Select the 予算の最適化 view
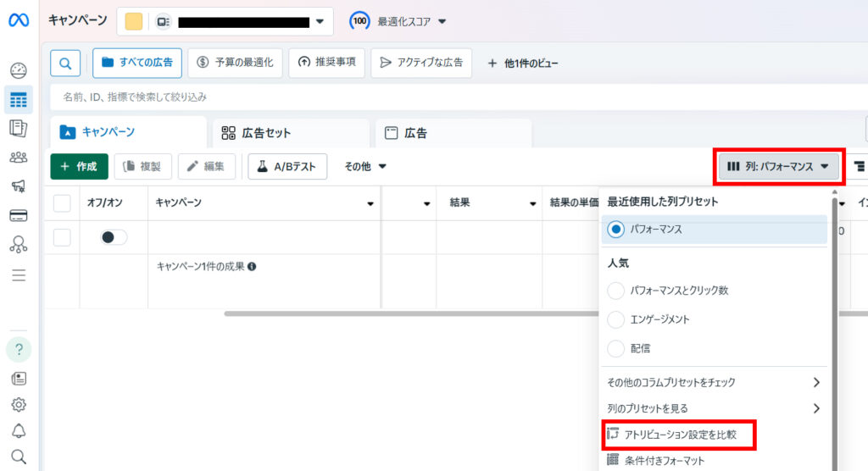 [x=236, y=63]
